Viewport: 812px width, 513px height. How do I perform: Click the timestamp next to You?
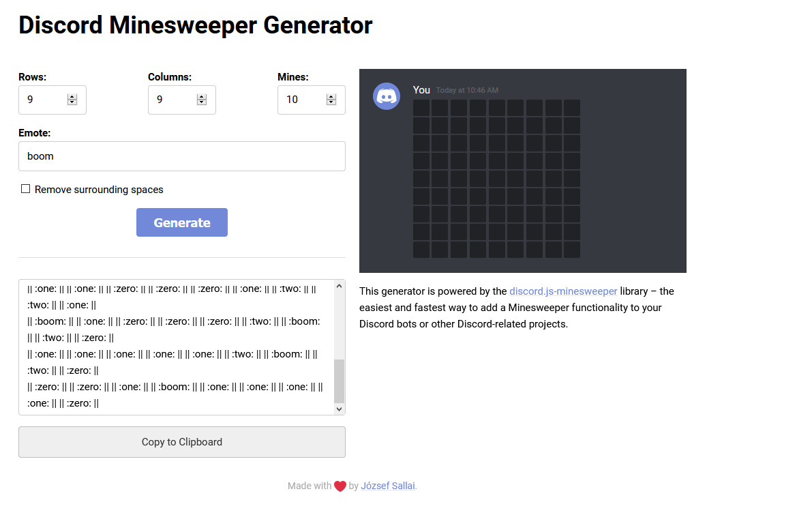pyautogui.click(x=466, y=89)
